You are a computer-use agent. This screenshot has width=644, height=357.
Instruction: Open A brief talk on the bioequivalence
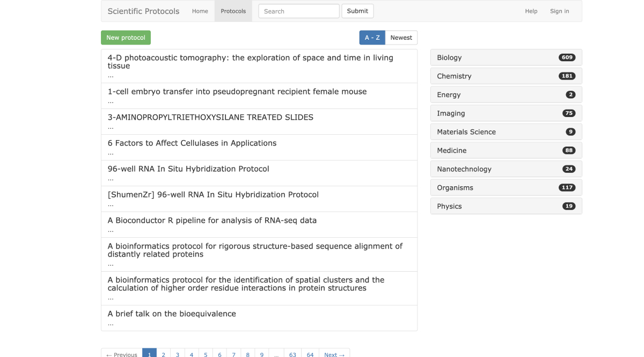pyautogui.click(x=172, y=314)
